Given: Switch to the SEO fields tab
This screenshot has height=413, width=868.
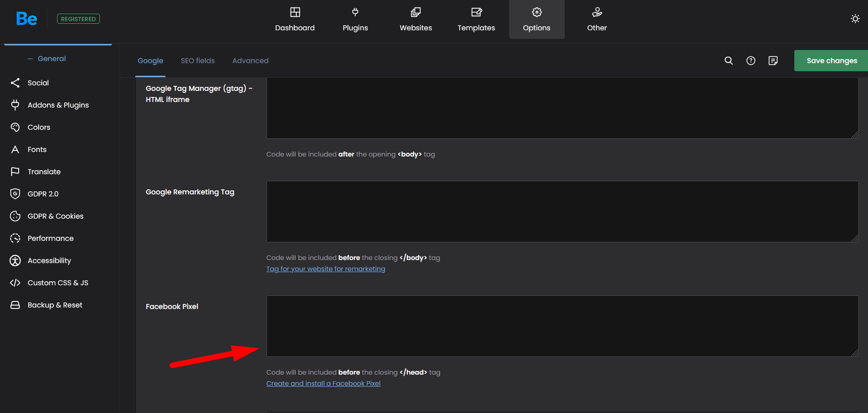Looking at the screenshot, I should coord(198,61).
